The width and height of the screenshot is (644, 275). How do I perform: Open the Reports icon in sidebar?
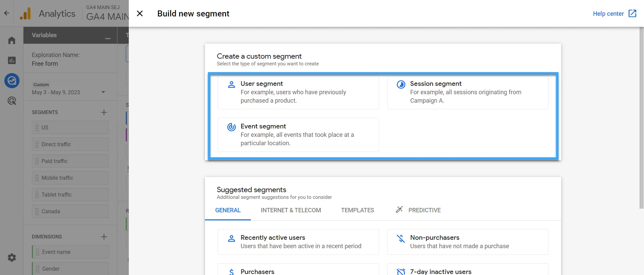coord(12,60)
